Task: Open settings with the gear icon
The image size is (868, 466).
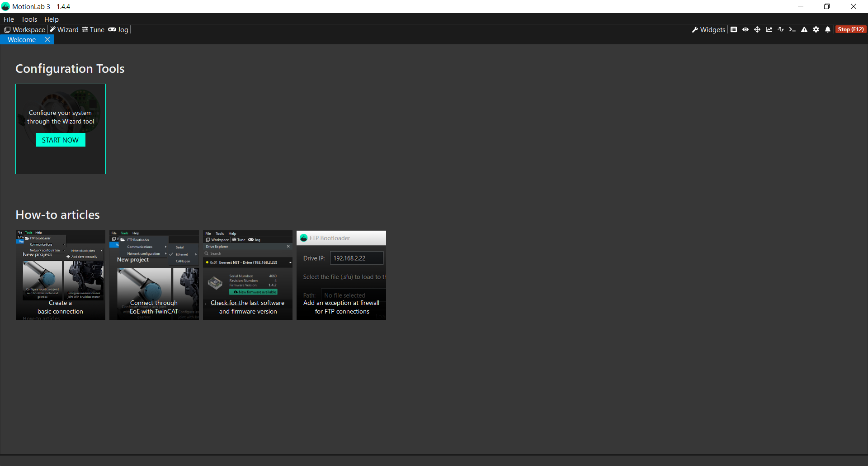Action: [x=816, y=29]
